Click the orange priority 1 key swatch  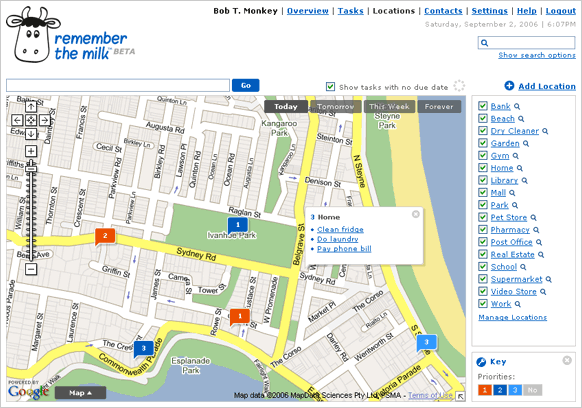point(485,390)
